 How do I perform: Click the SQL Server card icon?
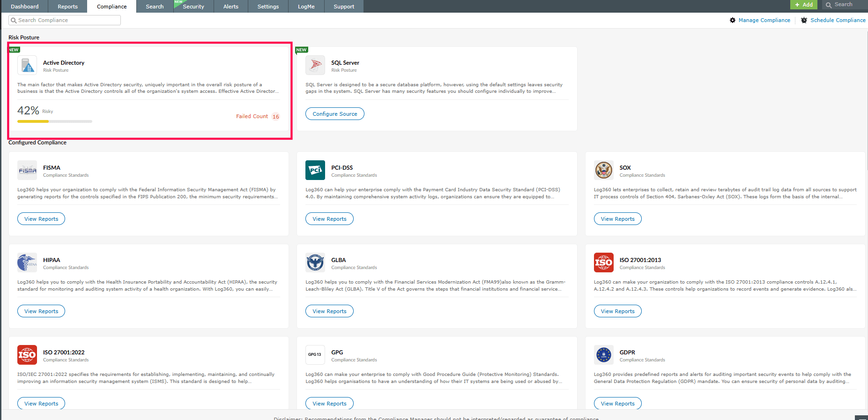point(315,66)
